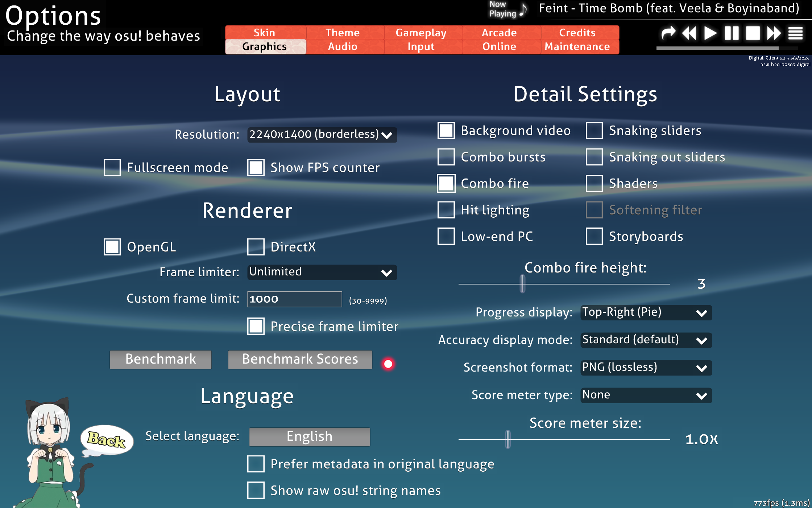Open Benchmark Scores
Image resolution: width=812 pixels, height=508 pixels.
(300, 359)
